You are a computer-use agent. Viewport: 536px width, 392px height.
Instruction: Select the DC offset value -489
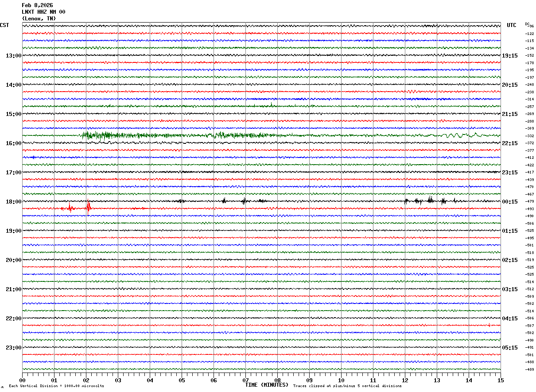coord(529,369)
